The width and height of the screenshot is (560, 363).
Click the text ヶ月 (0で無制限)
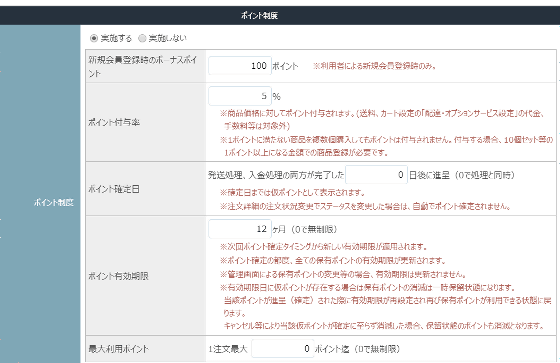click(305, 229)
